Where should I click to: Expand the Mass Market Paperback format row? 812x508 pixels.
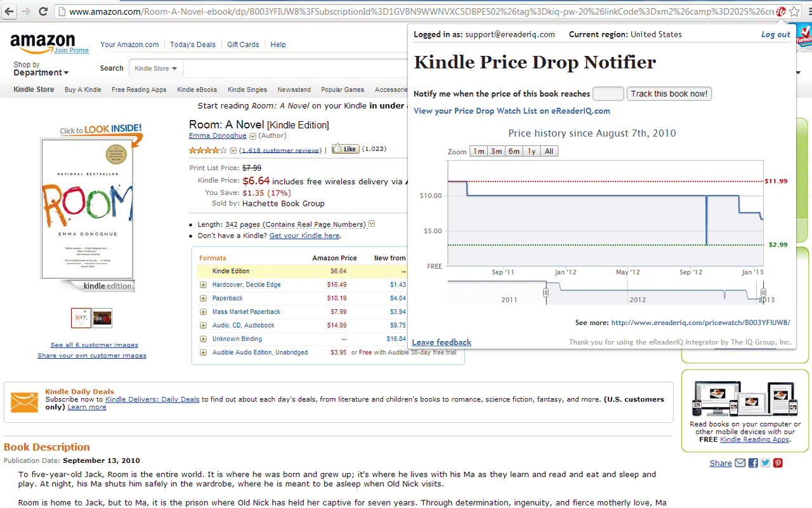point(204,312)
